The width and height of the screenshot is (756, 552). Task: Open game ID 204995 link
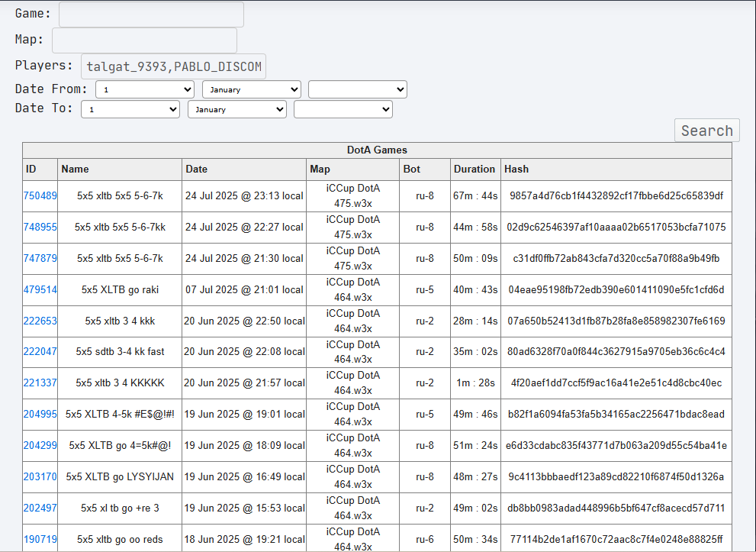point(40,415)
